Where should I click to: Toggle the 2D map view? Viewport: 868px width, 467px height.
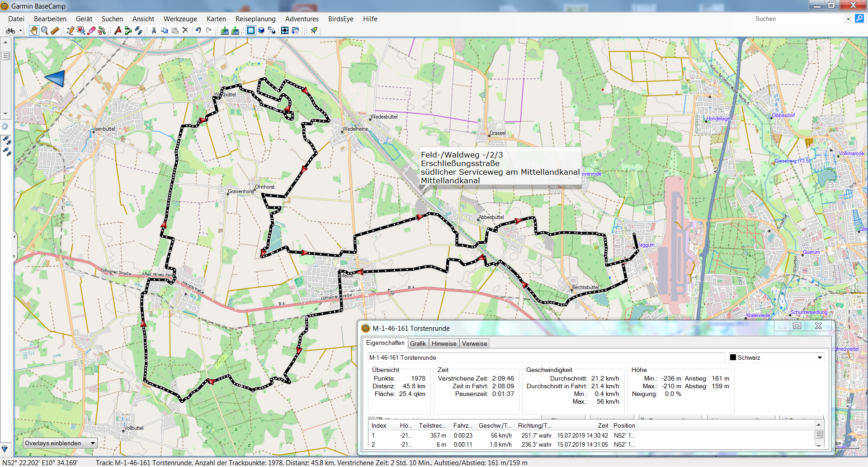tap(251, 30)
